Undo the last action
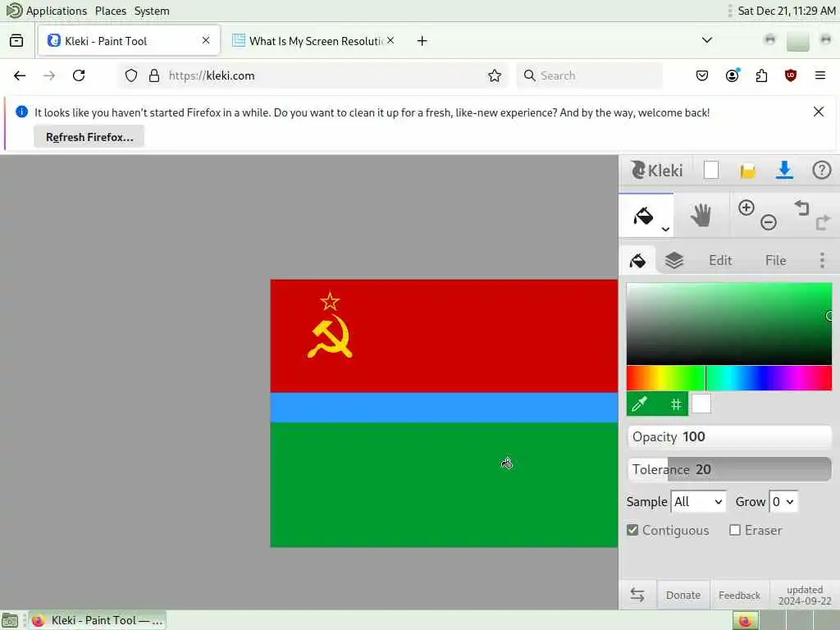 click(801, 208)
